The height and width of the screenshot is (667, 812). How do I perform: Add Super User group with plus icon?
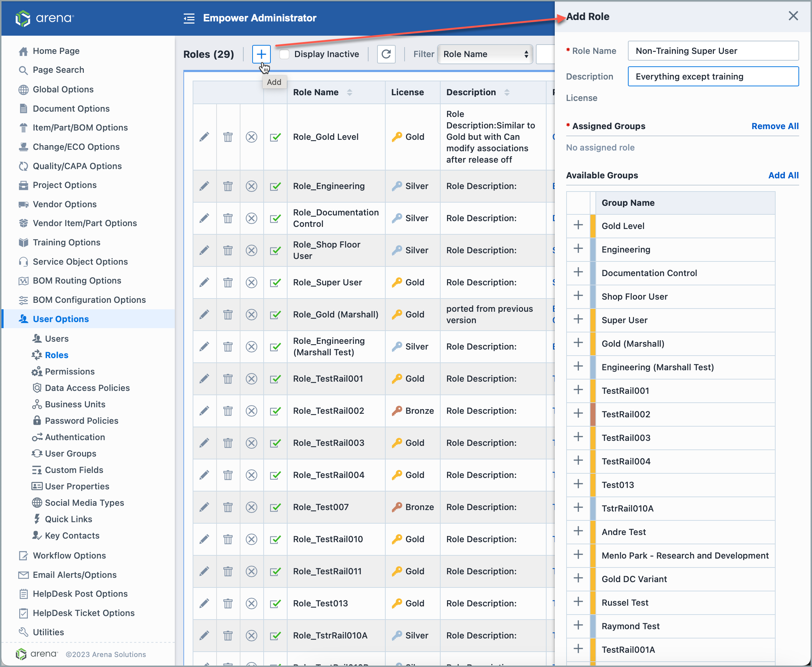578,320
